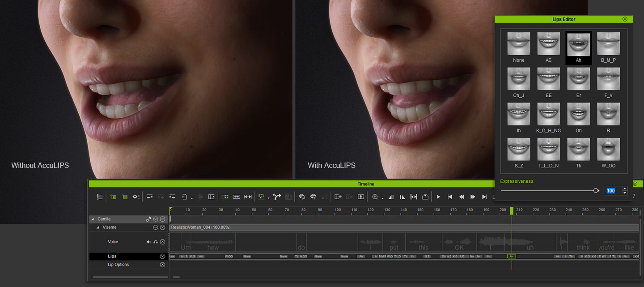Click the split columns icon in toolbar
The image size is (644, 287).
point(361,197)
